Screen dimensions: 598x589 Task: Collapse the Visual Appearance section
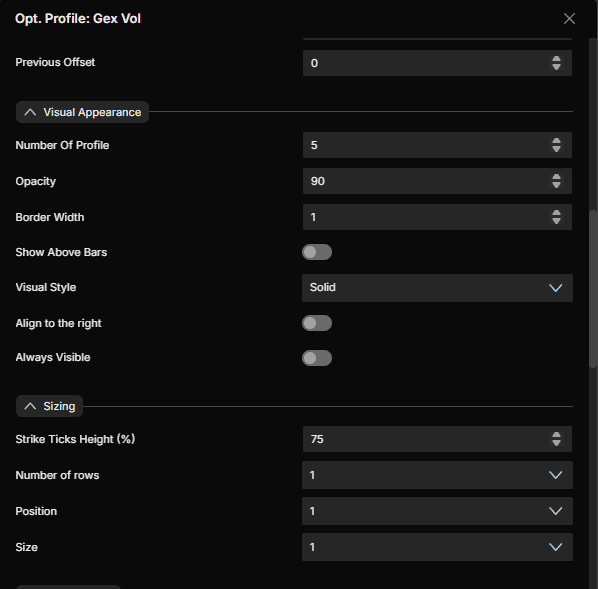click(82, 112)
